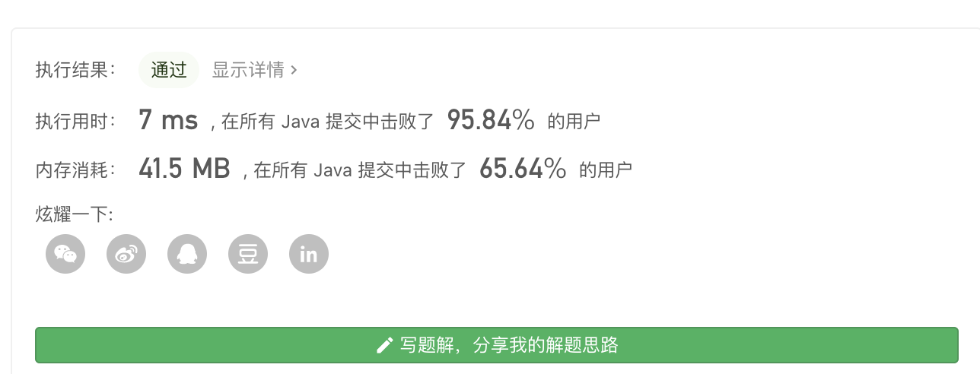Viewport: 980px width, 374px height.
Task: Expand details with the chevron after 显示详情
Action: coord(294,71)
